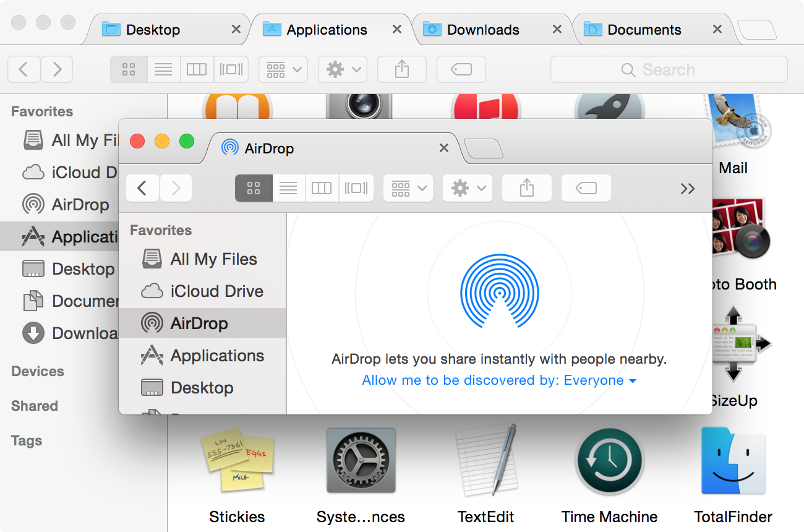Screen dimensions: 804x532
Task: Click the Search field in background window
Action: click(669, 70)
